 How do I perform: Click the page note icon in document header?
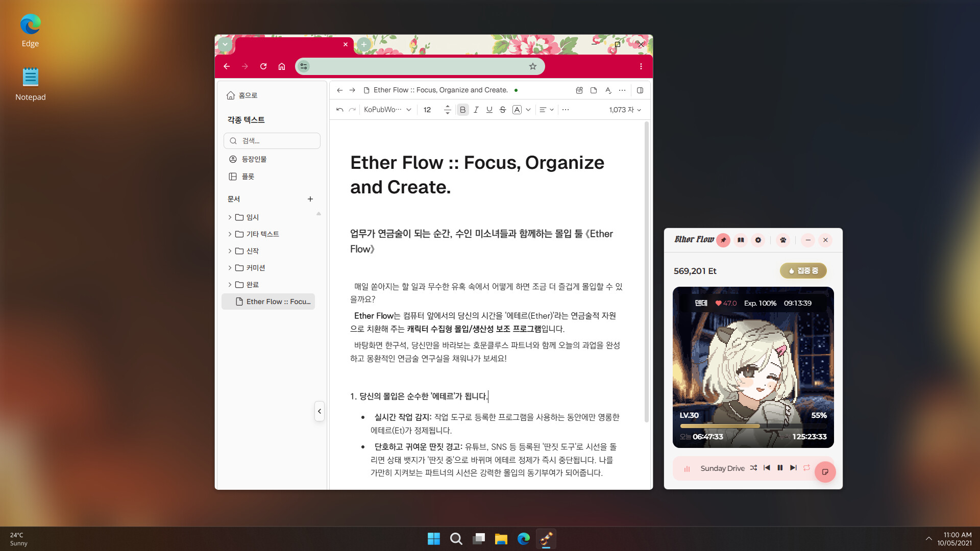(594, 90)
